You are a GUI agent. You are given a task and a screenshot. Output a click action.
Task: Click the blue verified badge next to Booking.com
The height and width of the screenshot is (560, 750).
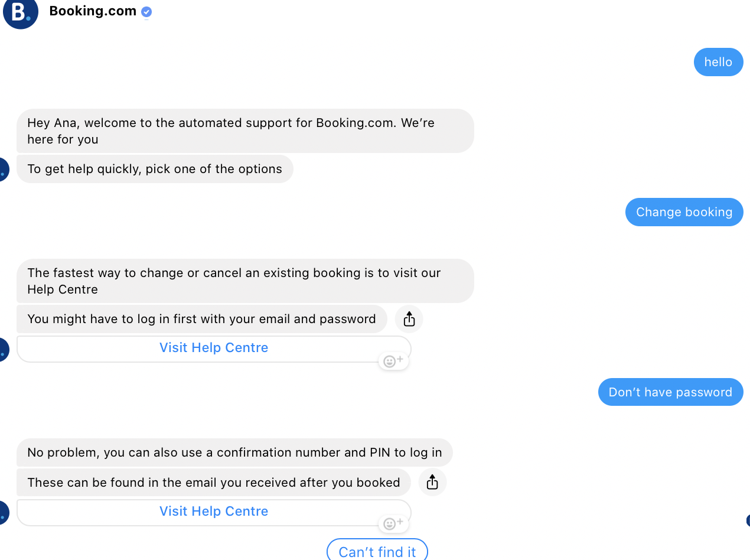146,12
